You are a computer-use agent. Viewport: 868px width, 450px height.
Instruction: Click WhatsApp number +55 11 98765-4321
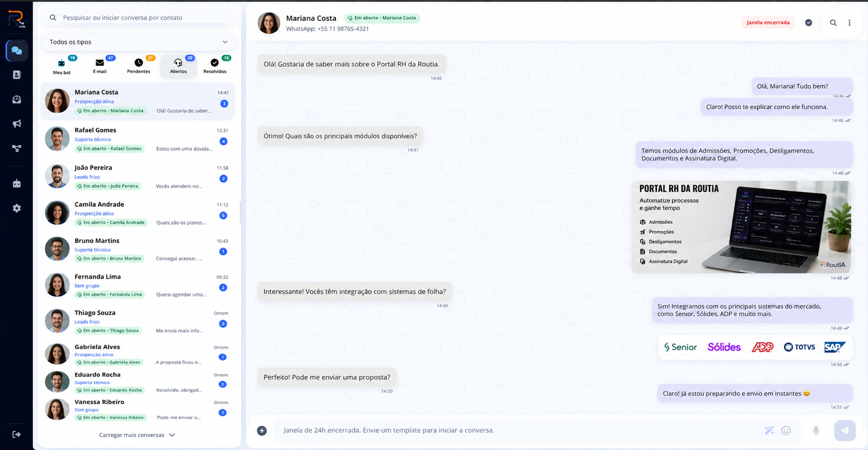coord(328,29)
